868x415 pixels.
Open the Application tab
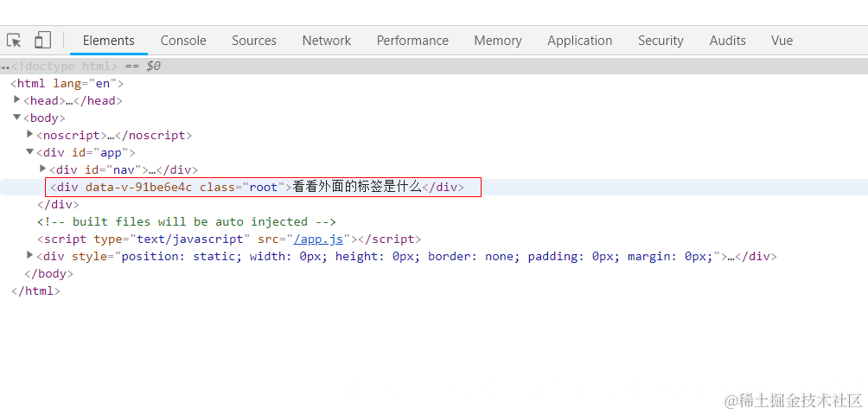(x=579, y=41)
